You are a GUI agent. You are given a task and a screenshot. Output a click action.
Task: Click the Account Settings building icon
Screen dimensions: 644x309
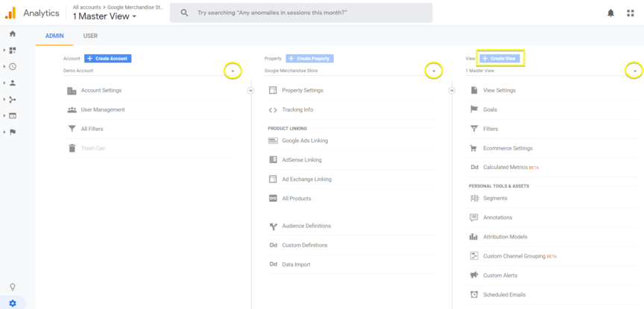tap(72, 90)
